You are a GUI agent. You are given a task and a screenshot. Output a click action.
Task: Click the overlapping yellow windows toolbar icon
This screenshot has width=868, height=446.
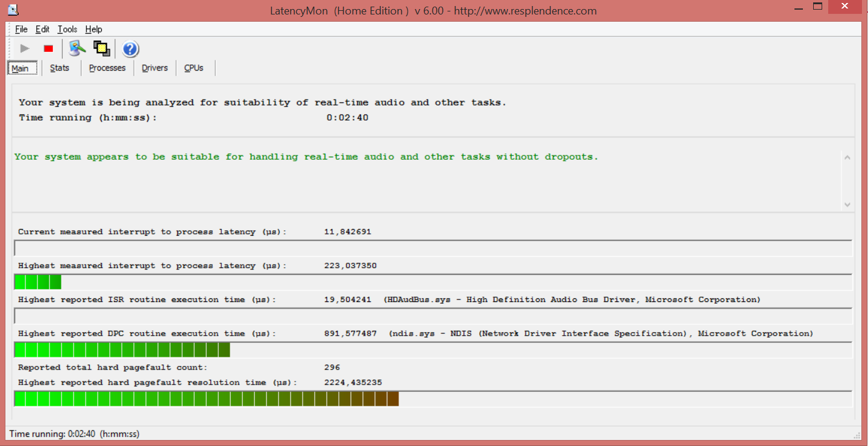[102, 49]
